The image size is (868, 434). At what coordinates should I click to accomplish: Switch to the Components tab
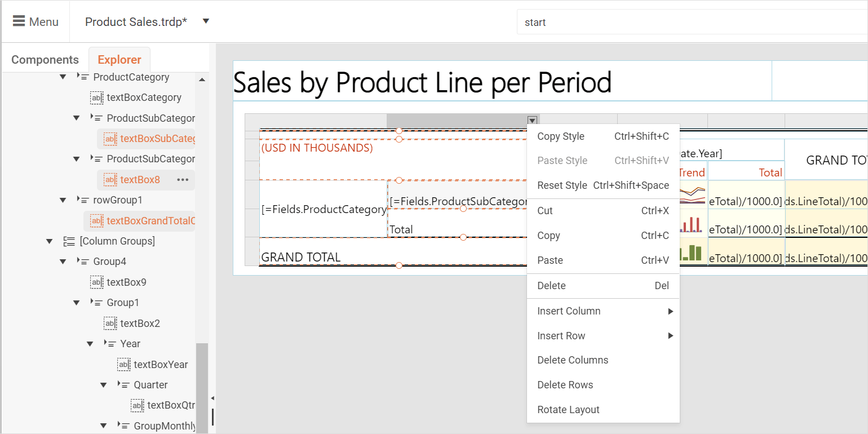point(45,60)
